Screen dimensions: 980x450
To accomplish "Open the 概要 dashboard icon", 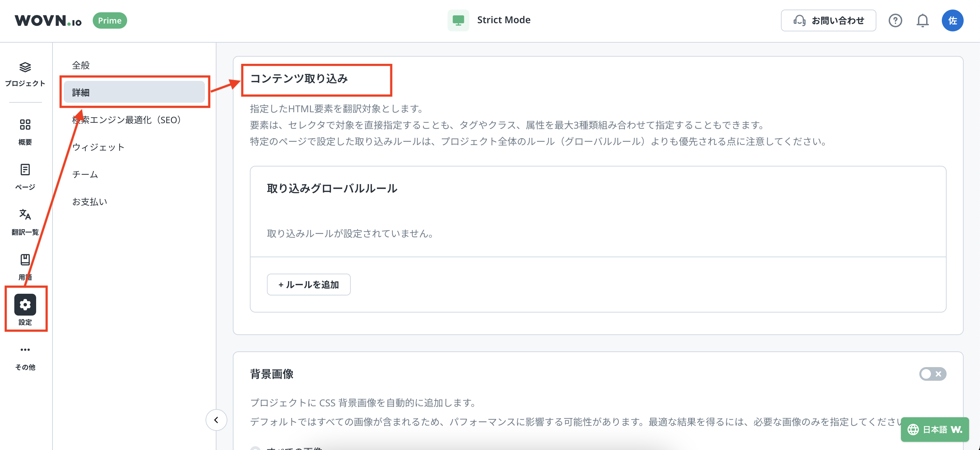I will pyautogui.click(x=25, y=125).
